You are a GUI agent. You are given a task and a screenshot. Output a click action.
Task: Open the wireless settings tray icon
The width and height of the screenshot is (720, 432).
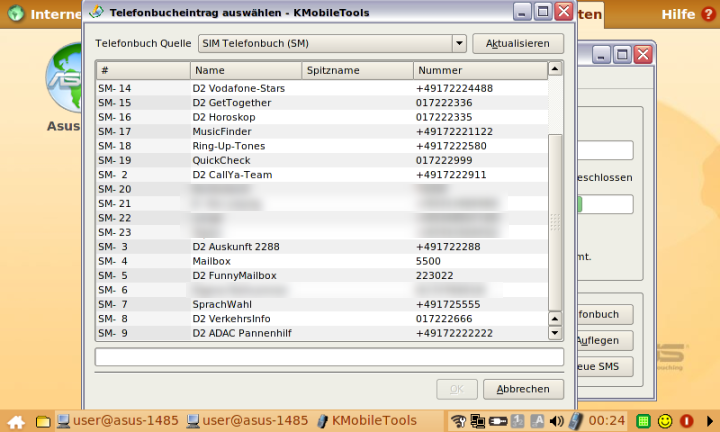458,421
